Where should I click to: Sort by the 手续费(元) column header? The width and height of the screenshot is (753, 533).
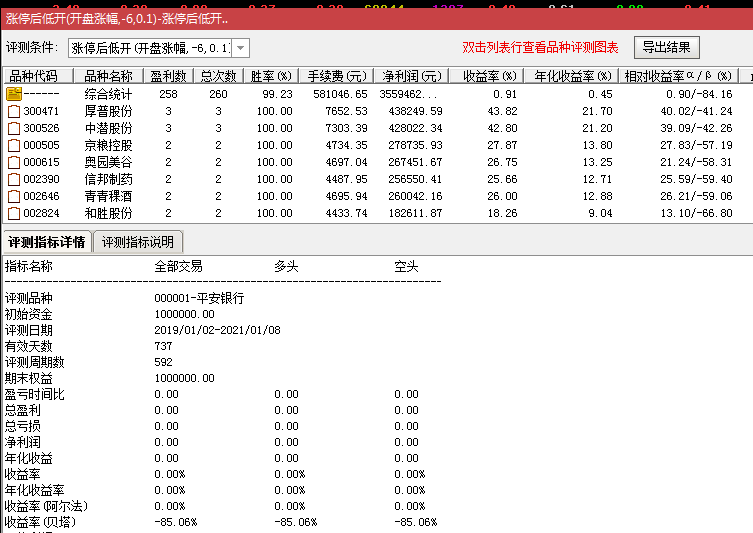[336, 76]
